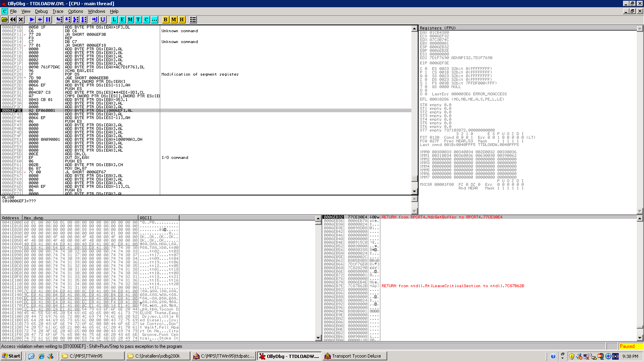Run the program with the play icon
The width and height of the screenshot is (644, 362).
[32, 19]
